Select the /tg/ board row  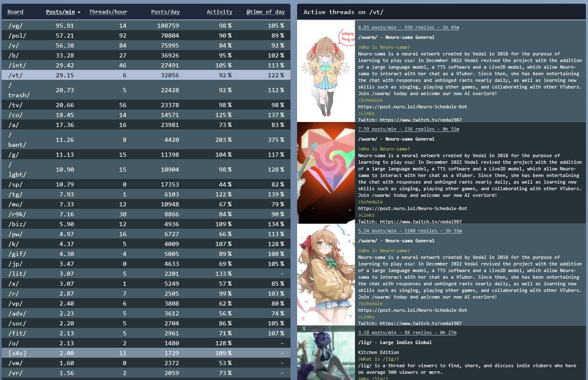pos(146,194)
